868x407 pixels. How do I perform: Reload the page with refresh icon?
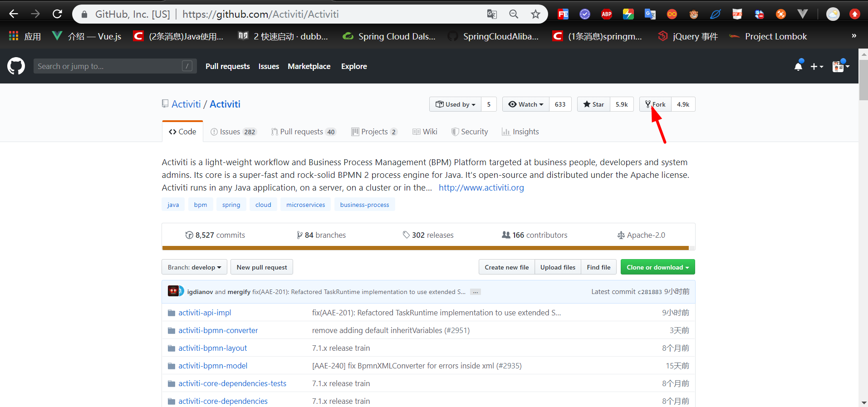pos(57,14)
